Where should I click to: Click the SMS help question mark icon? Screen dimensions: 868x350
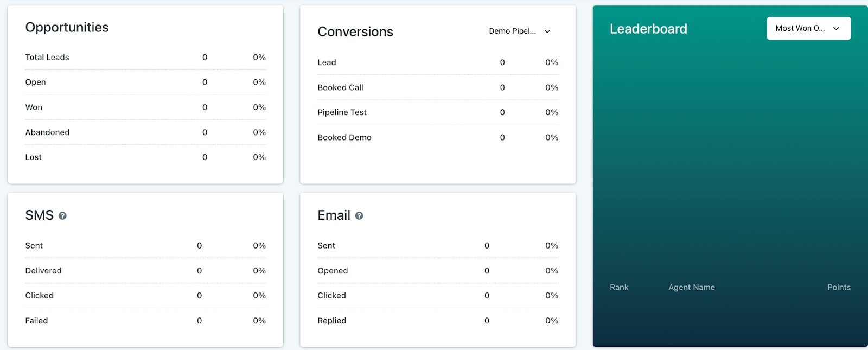(62, 216)
